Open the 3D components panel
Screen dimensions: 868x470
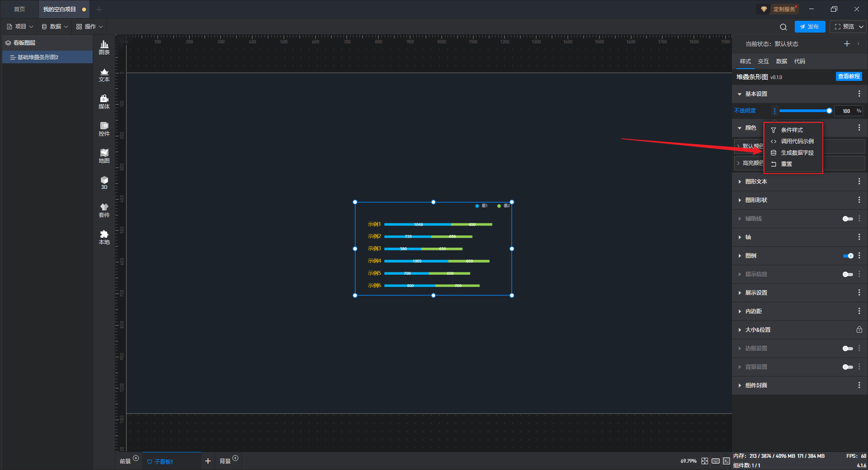tap(104, 183)
